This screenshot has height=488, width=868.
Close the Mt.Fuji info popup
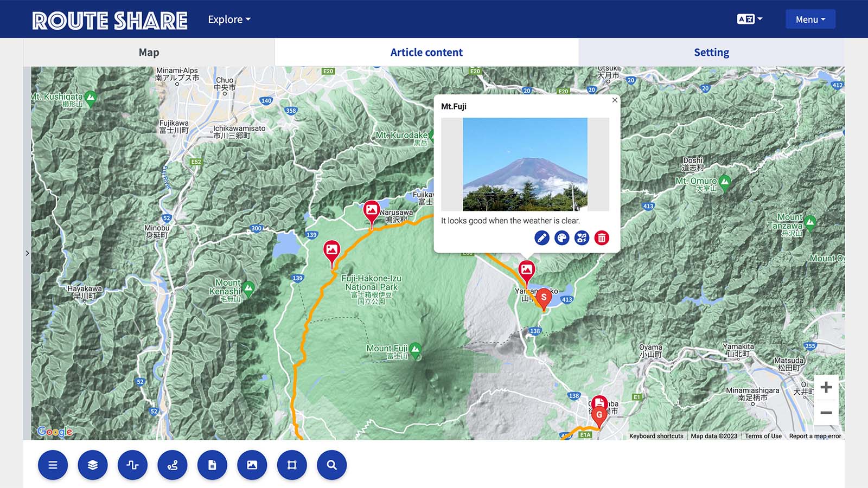(x=615, y=100)
